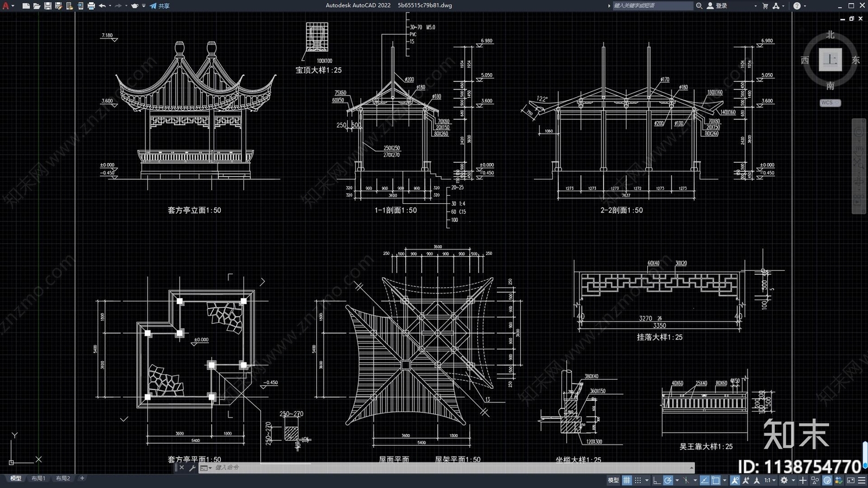
Task: Click the Redo arrow icon
Action: (x=118, y=5)
